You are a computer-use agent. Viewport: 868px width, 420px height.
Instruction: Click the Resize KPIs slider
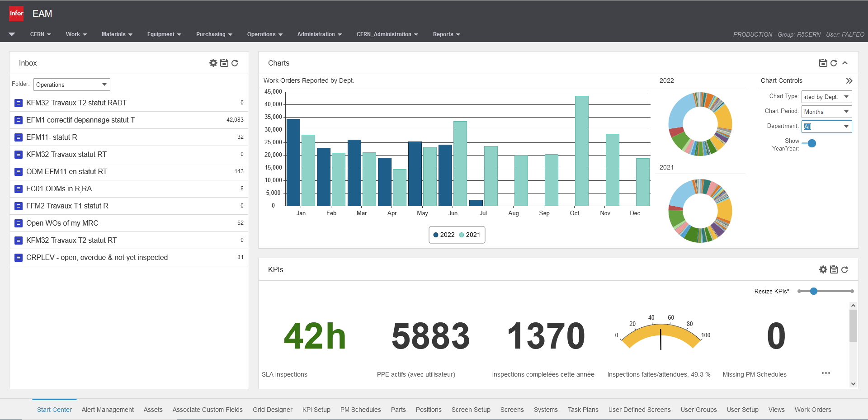pos(813,291)
